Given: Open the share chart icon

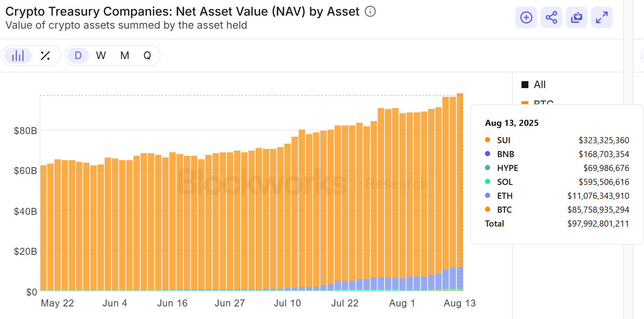Looking at the screenshot, I should pyautogui.click(x=551, y=18).
